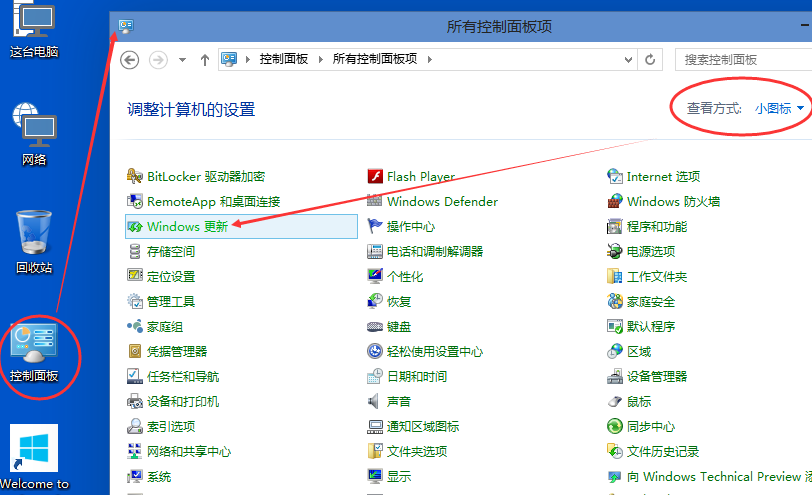Open the address bar history dropdown
The height and width of the screenshot is (495, 812).
[x=626, y=60]
